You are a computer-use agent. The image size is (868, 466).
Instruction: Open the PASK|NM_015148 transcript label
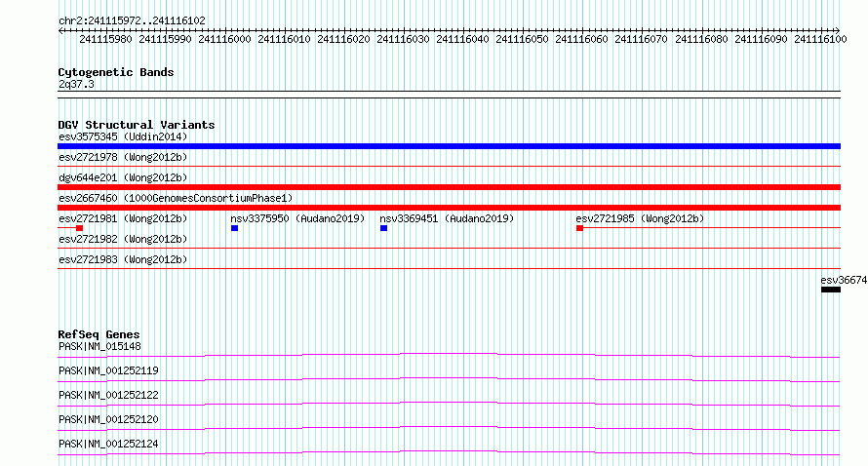click(x=99, y=347)
